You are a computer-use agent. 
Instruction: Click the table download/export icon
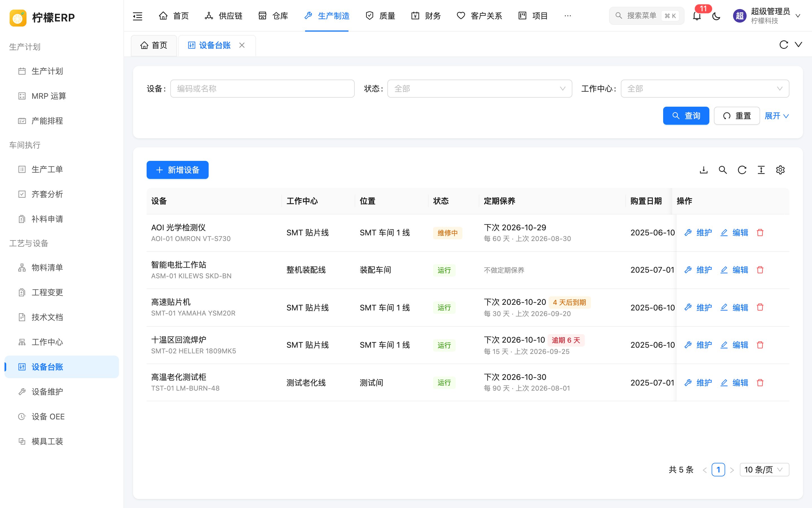[704, 170]
